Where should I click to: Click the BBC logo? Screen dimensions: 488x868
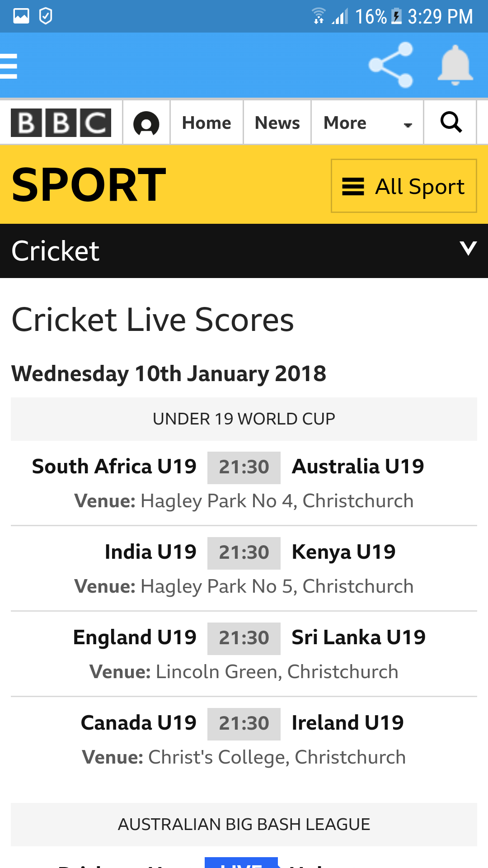click(x=61, y=123)
